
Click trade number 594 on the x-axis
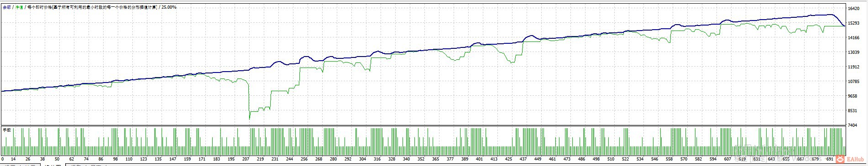click(712, 159)
